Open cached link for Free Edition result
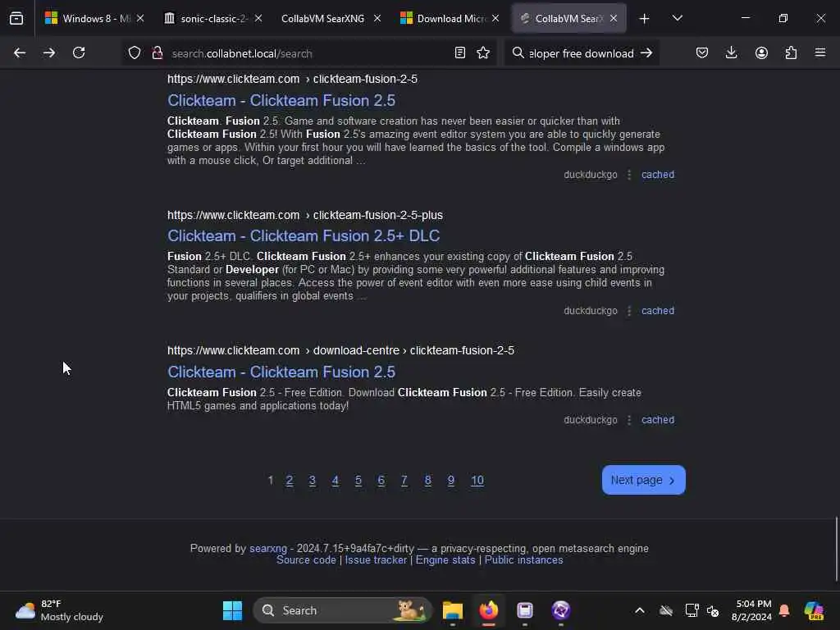 658,420
